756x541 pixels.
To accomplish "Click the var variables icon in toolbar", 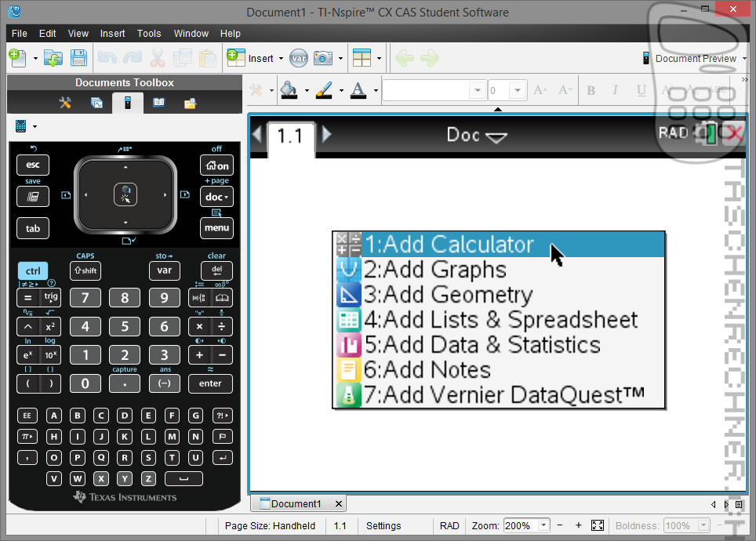I will click(298, 58).
